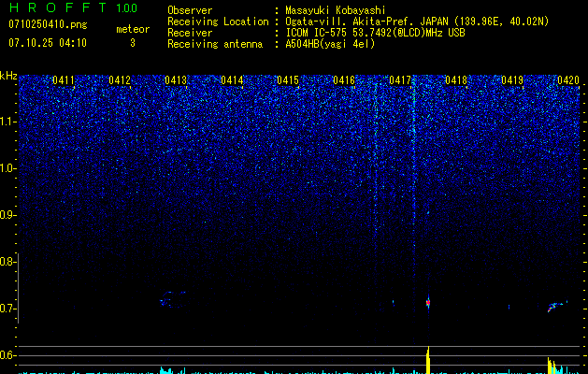588x374 pixels.
Task: Click the meteor count value 3
Action: click(x=133, y=43)
